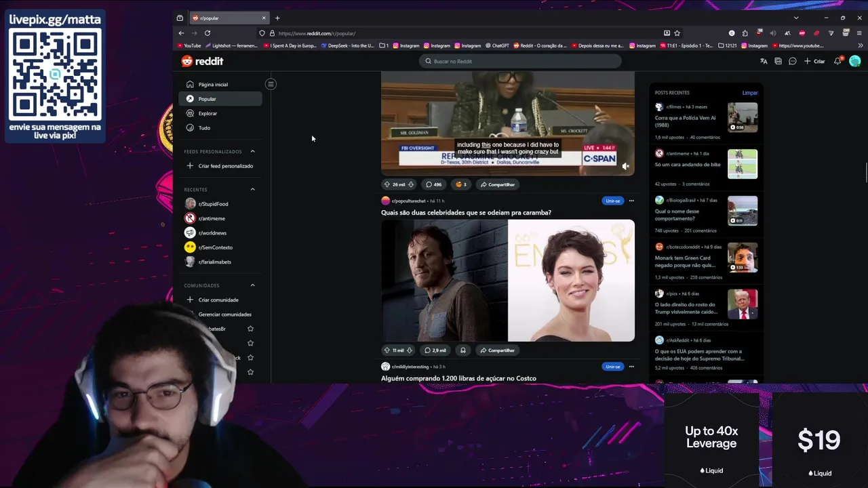Open options menu for mildlyinteresting post
868x488 pixels.
tap(631, 367)
